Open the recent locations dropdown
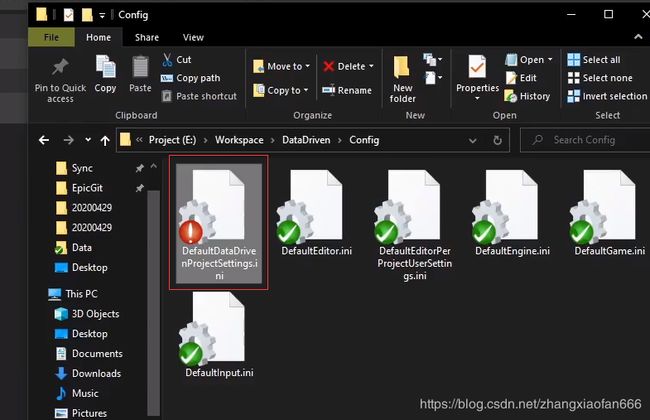The height and width of the screenshot is (420, 650). click(88, 140)
